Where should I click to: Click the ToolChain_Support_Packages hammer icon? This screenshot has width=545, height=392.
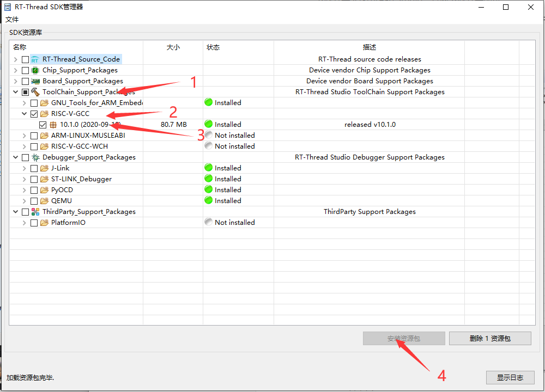35,92
